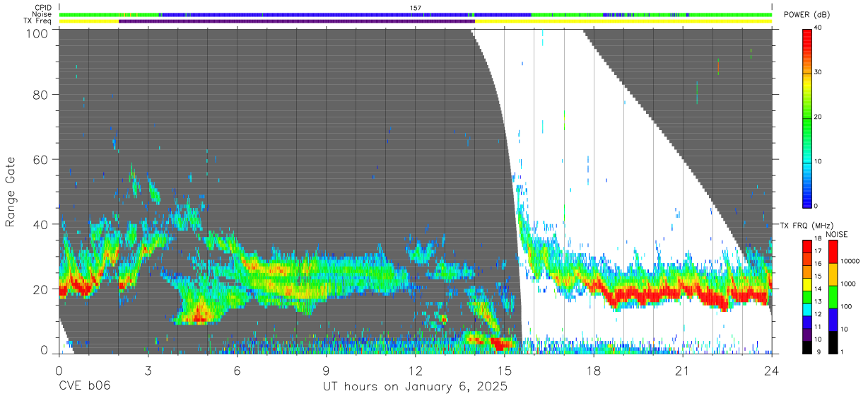Viewport: 868px width, 401px height.
Task: Click the CPID value 157
Action: click(416, 8)
